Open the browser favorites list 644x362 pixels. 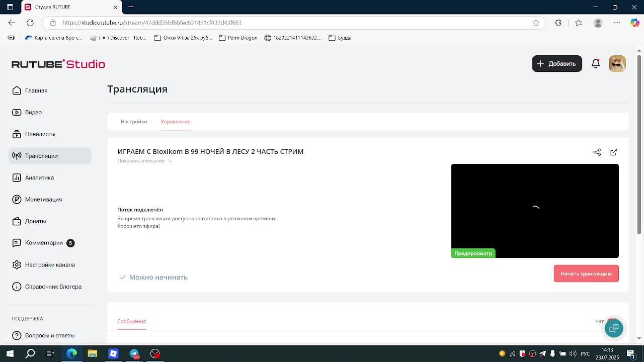(x=579, y=23)
